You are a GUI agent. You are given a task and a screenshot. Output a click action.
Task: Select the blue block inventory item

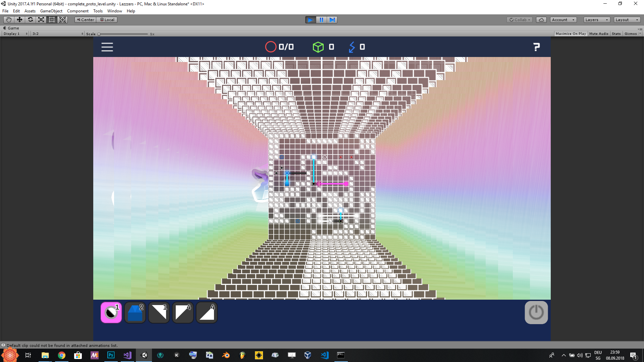(135, 312)
